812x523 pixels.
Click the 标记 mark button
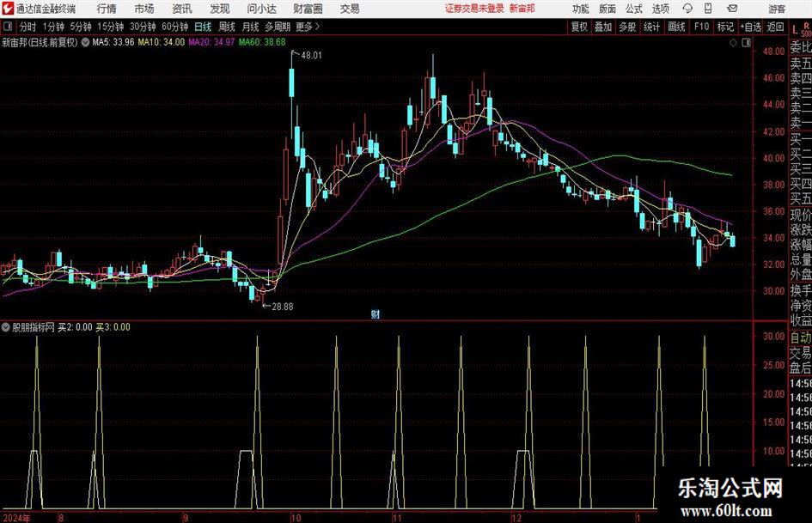coord(725,27)
